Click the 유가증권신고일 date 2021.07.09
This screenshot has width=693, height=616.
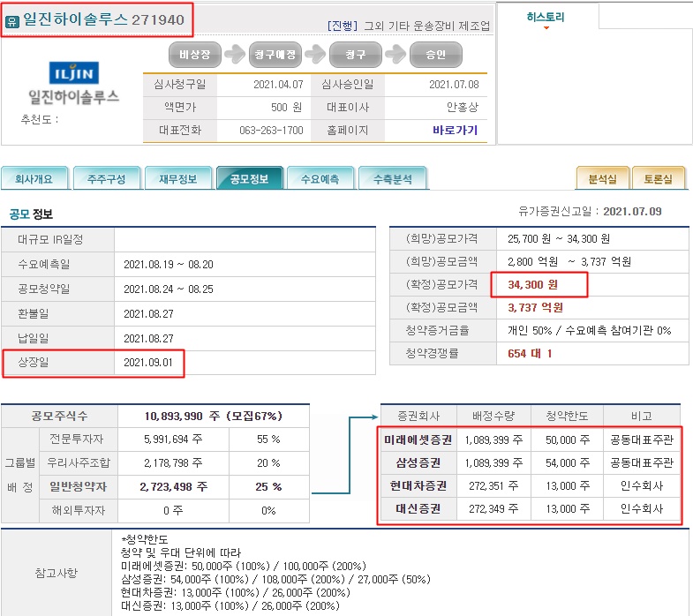click(632, 212)
